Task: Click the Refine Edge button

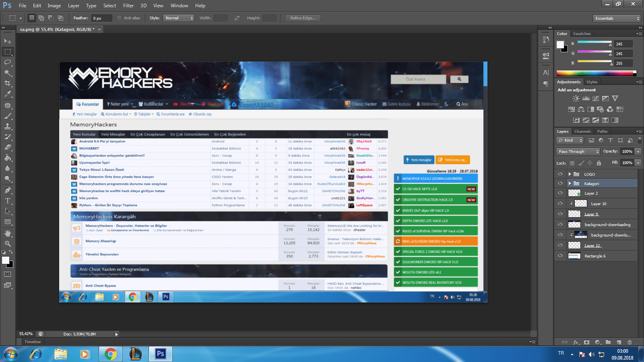Action: point(303,18)
